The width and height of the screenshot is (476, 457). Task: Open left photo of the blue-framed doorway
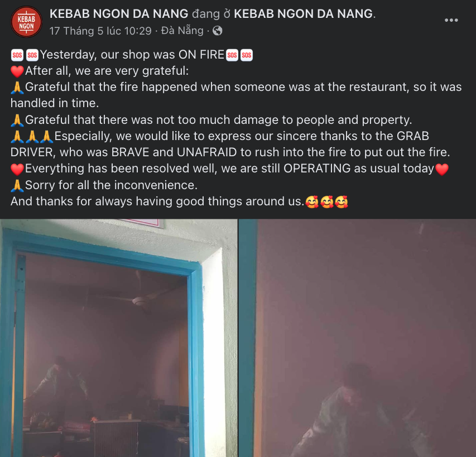tap(119, 338)
